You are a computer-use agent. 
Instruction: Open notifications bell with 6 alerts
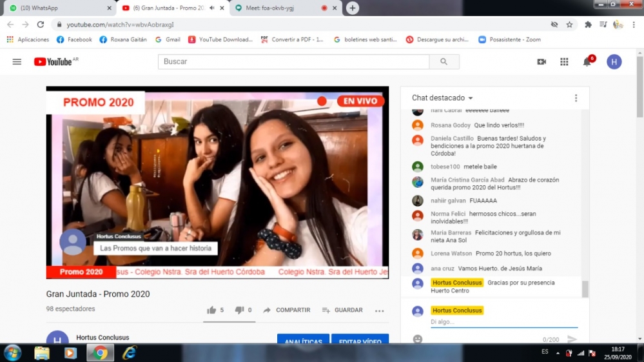pyautogui.click(x=588, y=62)
